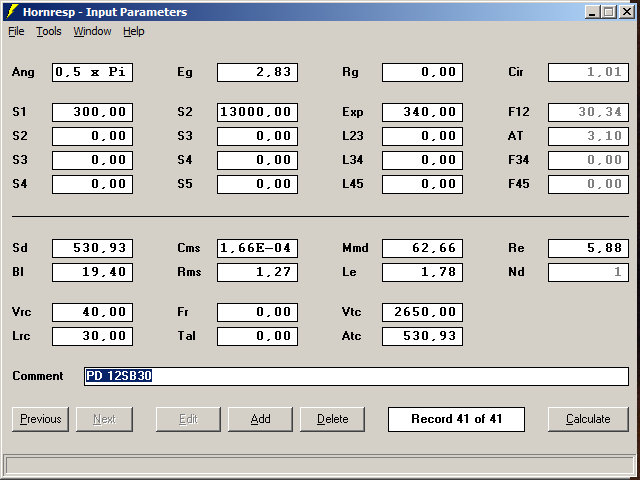
Task: Click the Hornresp lightning icon in title bar
Action: pyautogui.click(x=12, y=12)
